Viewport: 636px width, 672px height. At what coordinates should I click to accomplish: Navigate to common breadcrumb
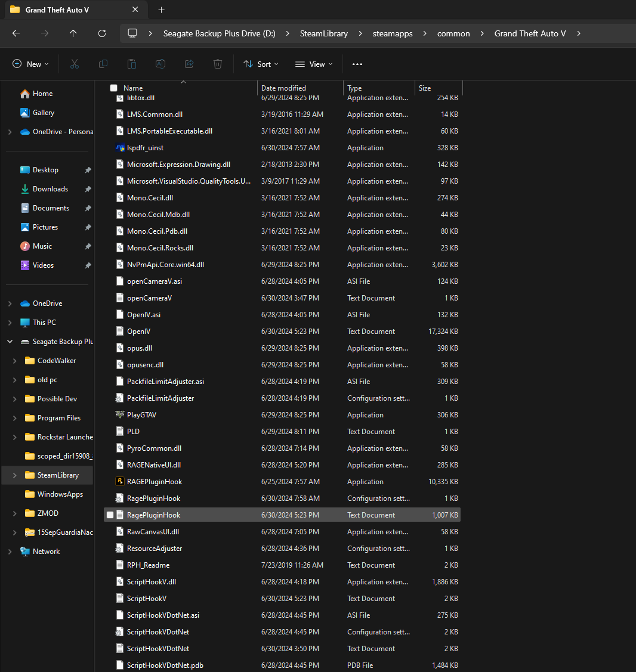[x=453, y=33]
